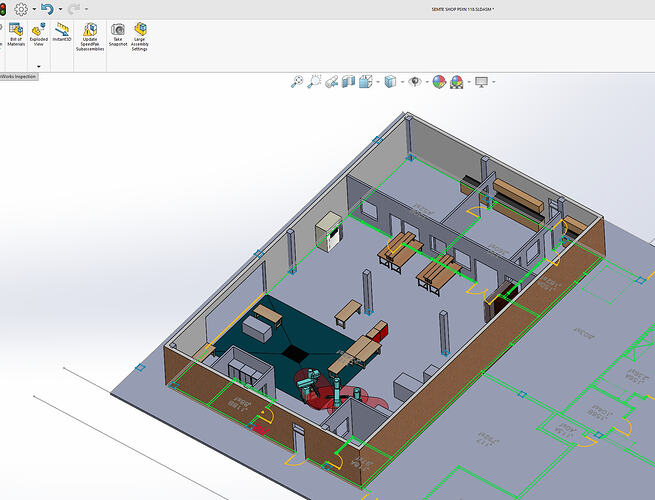
Task: Click the Rebuild traffic light icon
Action: point(3,9)
